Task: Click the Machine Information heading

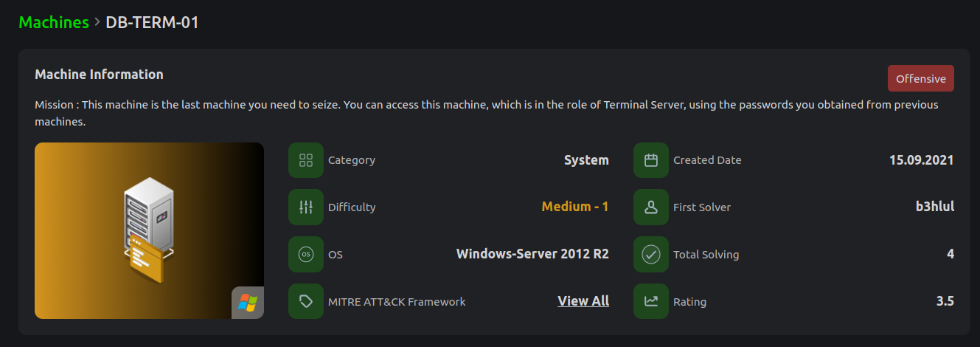Action: coord(99,75)
